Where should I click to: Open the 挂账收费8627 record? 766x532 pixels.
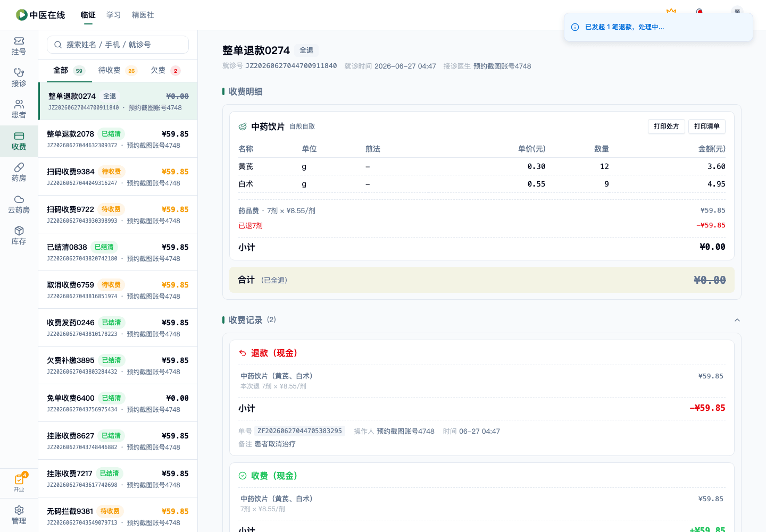118,441
